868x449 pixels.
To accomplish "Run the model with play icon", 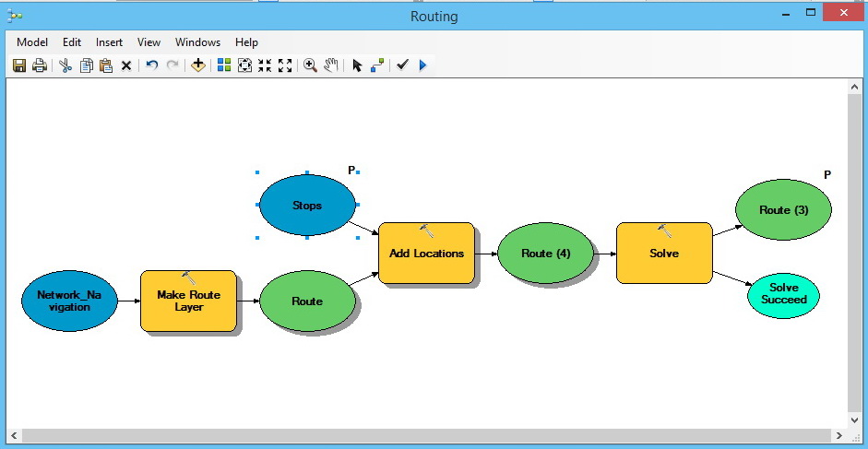I will point(422,65).
